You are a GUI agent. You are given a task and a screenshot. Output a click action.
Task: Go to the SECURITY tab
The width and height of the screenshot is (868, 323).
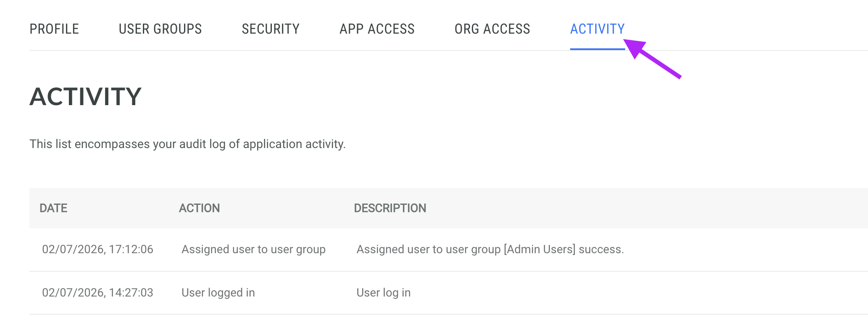[271, 29]
